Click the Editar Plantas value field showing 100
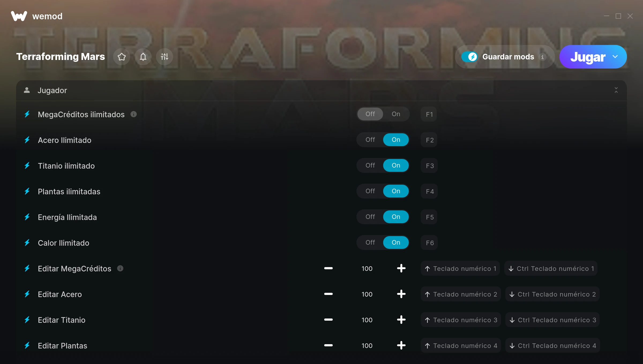Screen dimensions: 643x364 (x=367, y=346)
